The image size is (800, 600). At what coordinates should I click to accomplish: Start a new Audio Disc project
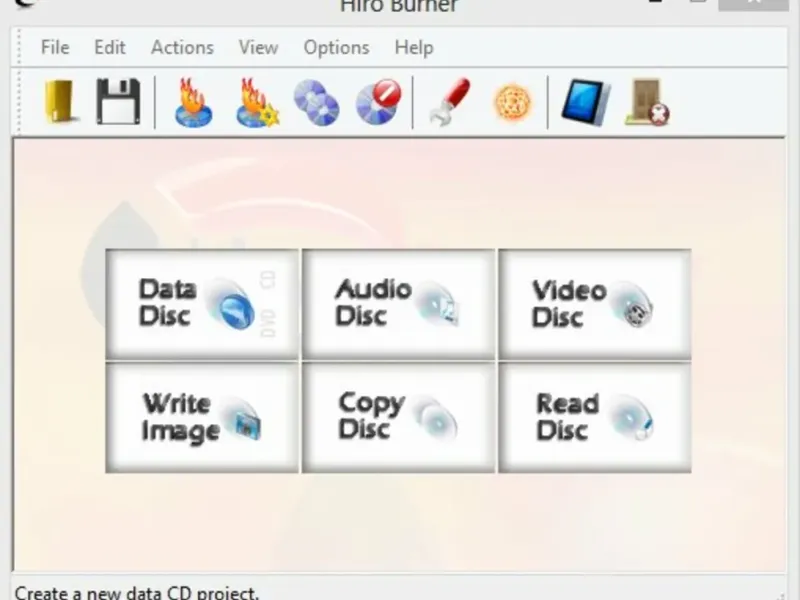pos(398,304)
